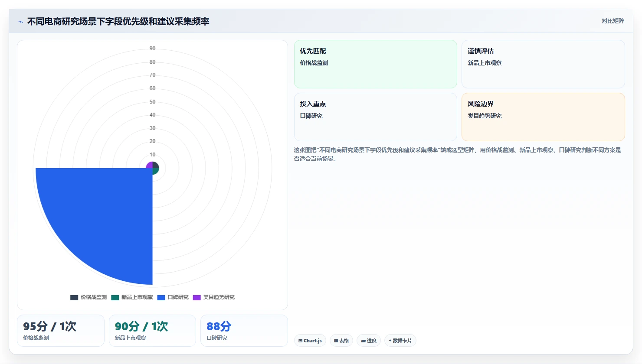Click the axis label 50 on chart
This screenshot has width=642, height=364.
(x=152, y=102)
